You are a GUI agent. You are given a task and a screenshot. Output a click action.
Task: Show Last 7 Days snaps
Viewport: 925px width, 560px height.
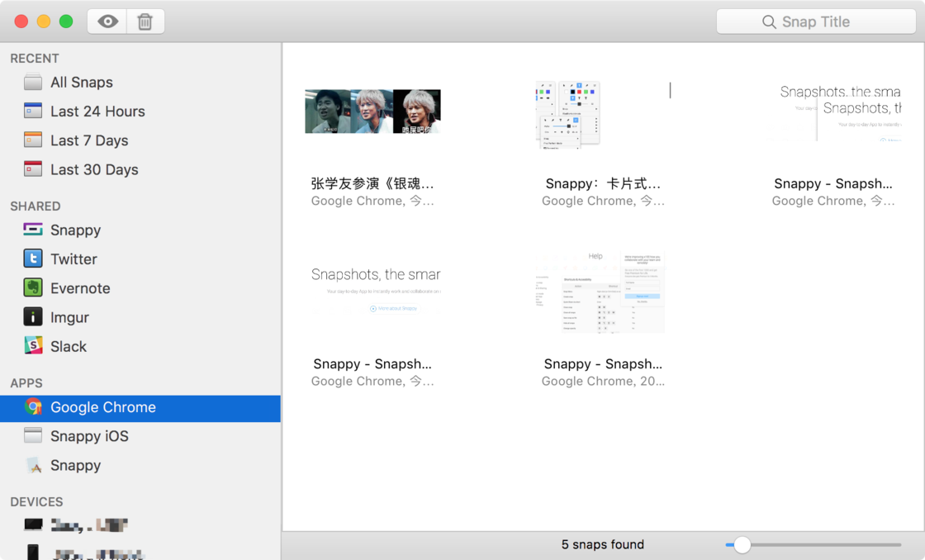click(89, 140)
